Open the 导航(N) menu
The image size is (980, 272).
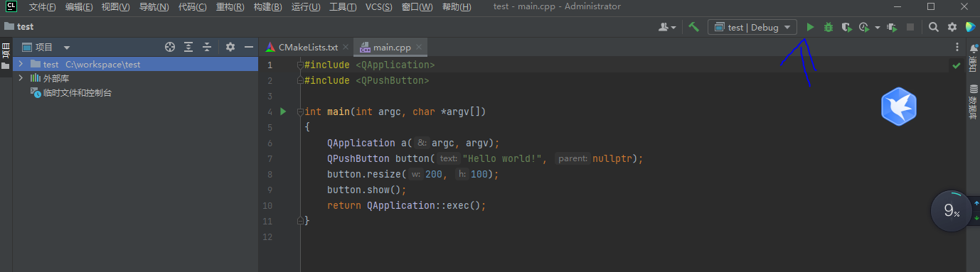(154, 7)
